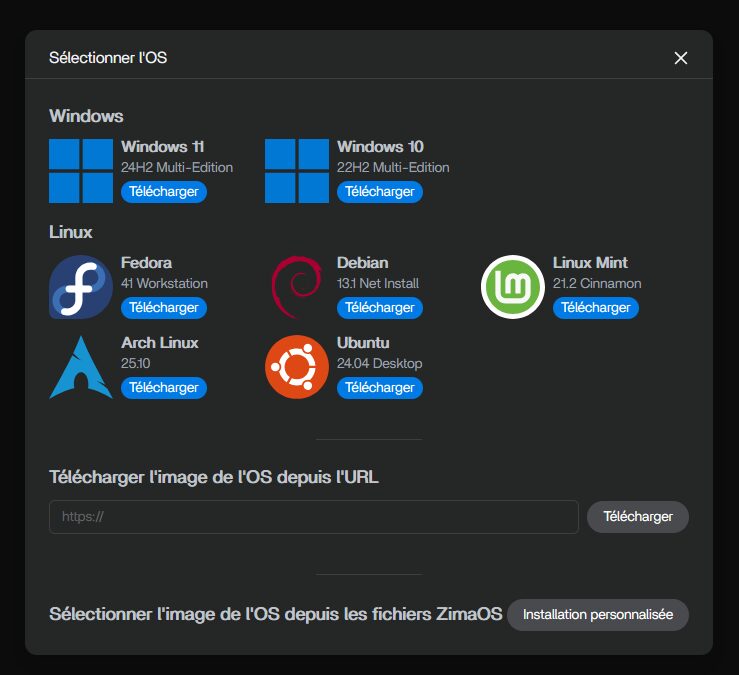Screen dimensions: 739x675
Task: Click the 22H2 Multi-Edition subtitle
Action: 393,167
